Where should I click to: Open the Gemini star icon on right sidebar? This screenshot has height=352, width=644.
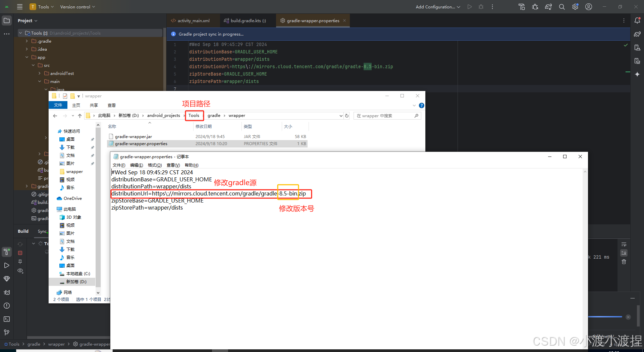(637, 74)
